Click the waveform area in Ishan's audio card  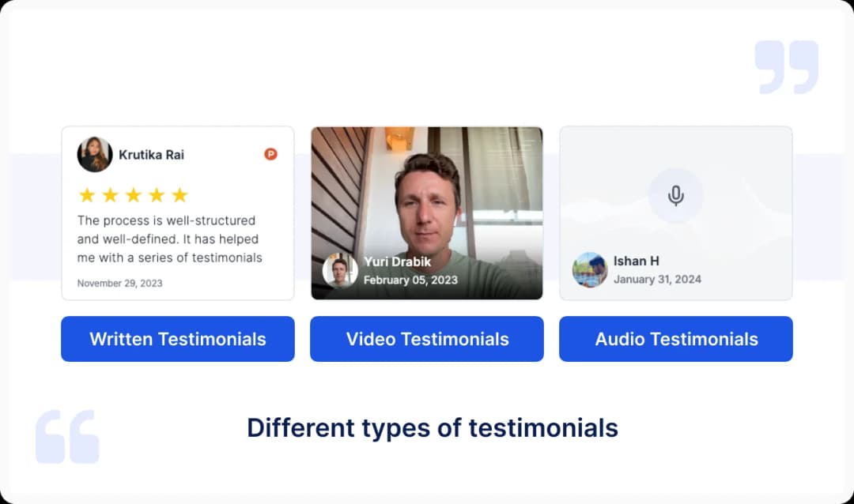coord(743,213)
